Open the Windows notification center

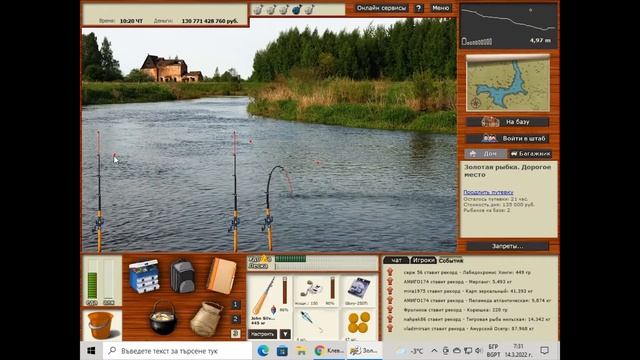(544, 351)
